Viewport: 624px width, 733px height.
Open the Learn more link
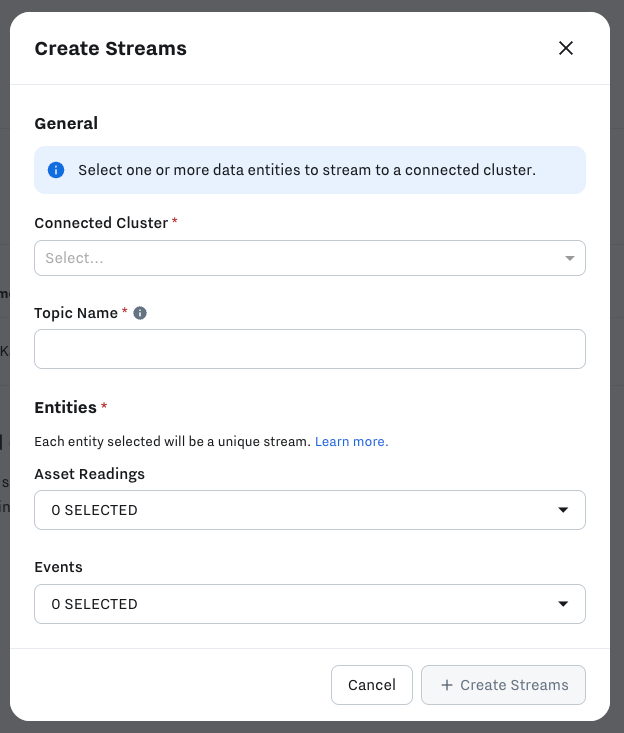[x=351, y=441]
